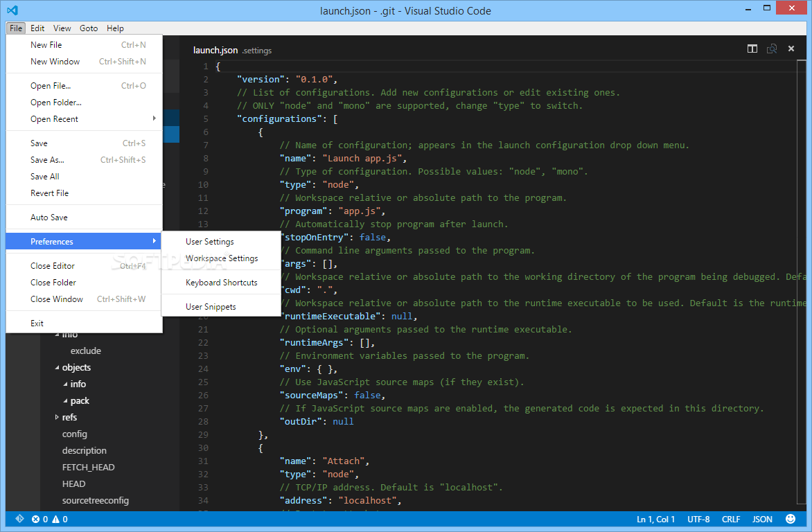Open the warnings count indicator in the status bar

[x=60, y=519]
